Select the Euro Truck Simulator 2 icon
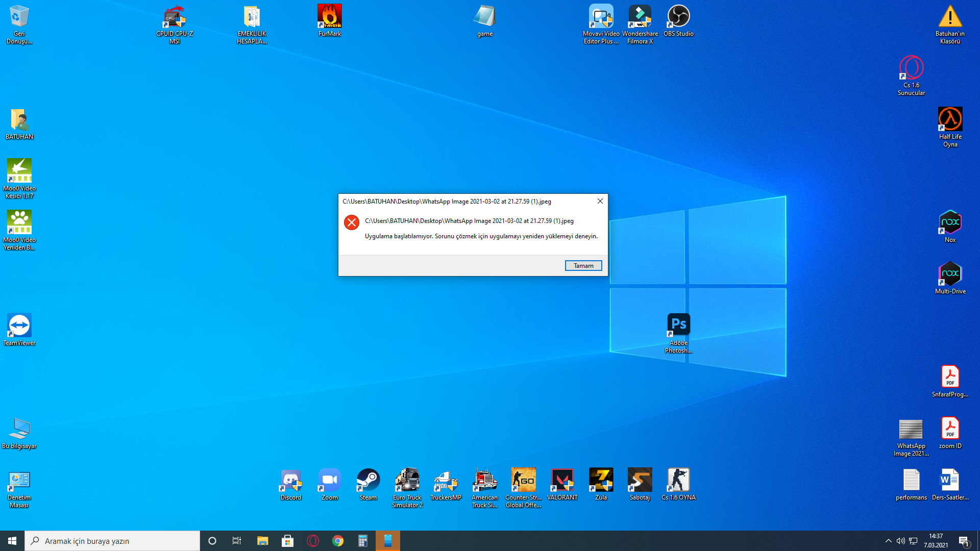 coord(407,481)
